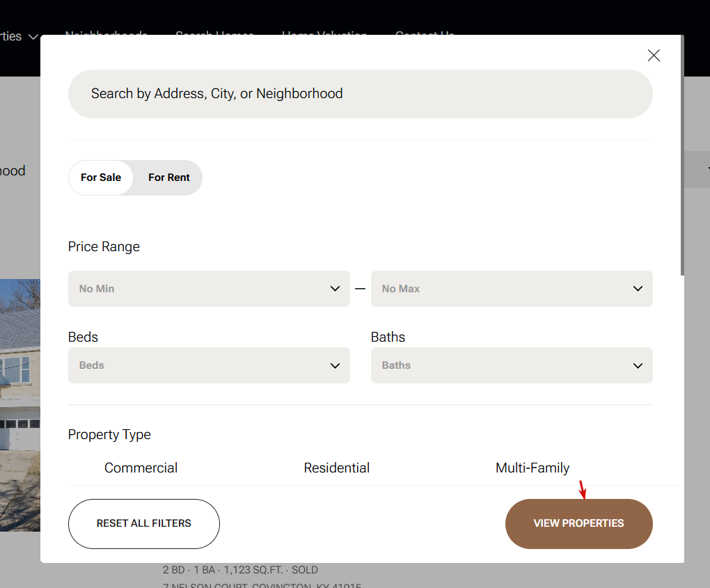710x588 pixels.
Task: Go to Search Homes in navigation
Action: [214, 32]
